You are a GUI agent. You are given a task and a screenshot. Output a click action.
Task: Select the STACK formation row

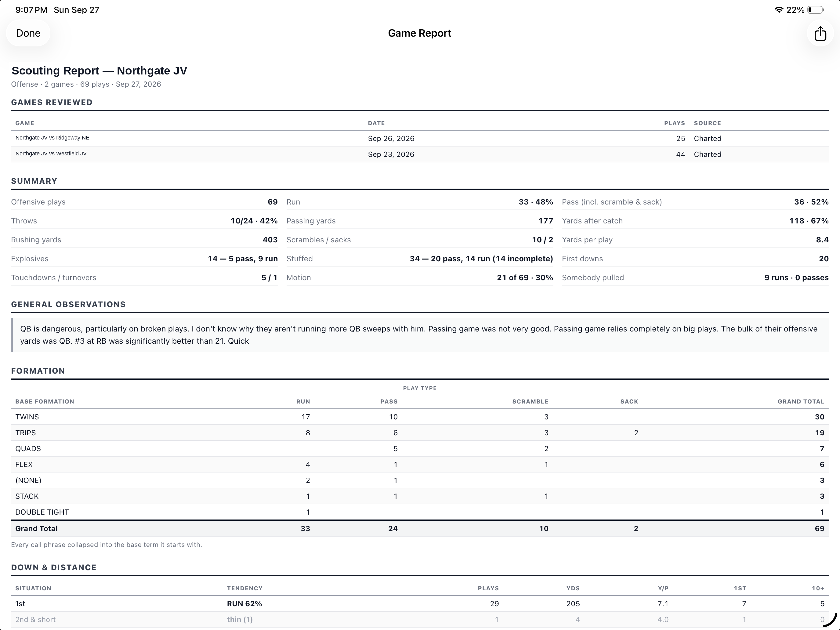(x=420, y=496)
